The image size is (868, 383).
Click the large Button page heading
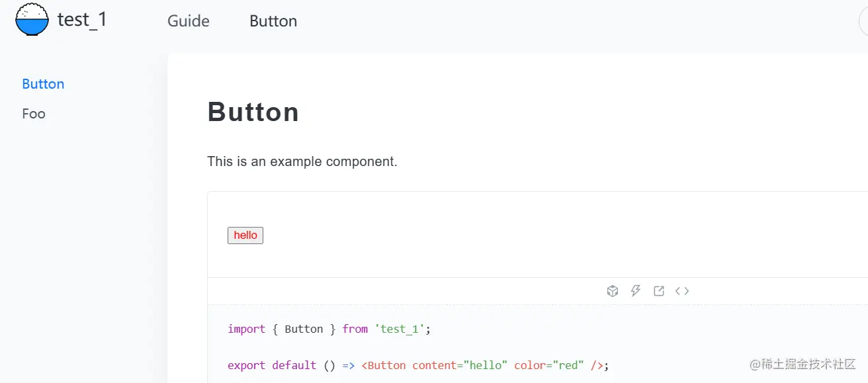click(253, 112)
